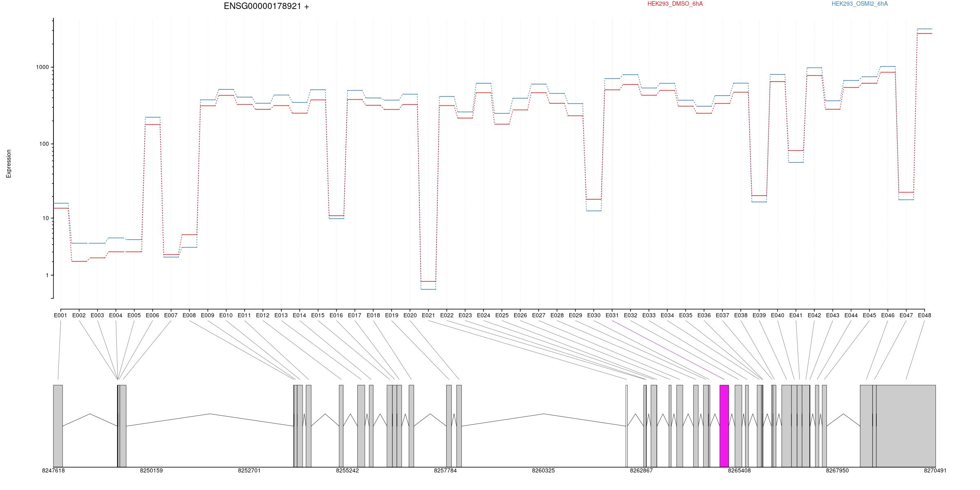This screenshot has width=980, height=490.
Task: Click the magenta highlighted exon block
Action: (724, 426)
